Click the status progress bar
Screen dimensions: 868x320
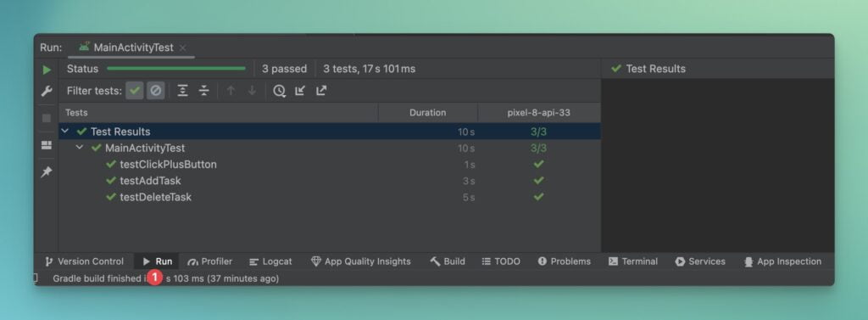tap(176, 69)
